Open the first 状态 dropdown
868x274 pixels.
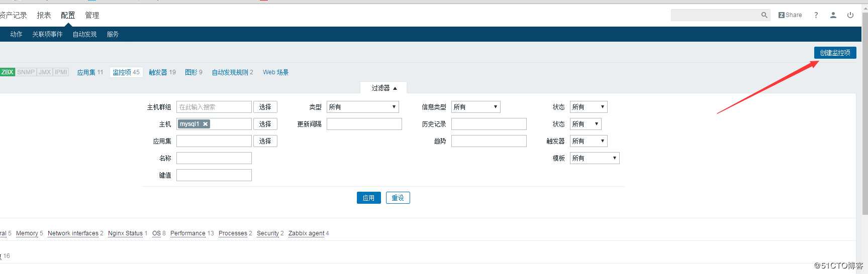589,107
